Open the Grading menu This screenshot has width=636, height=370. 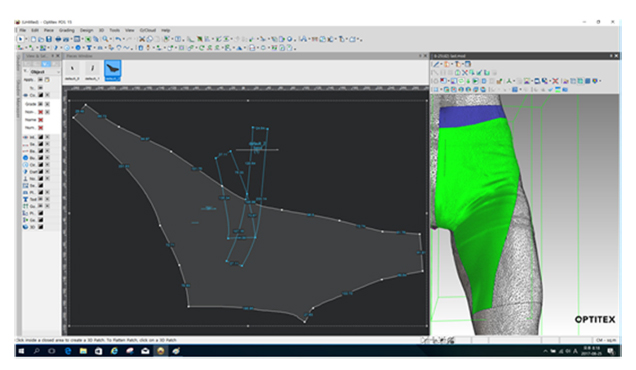point(67,30)
